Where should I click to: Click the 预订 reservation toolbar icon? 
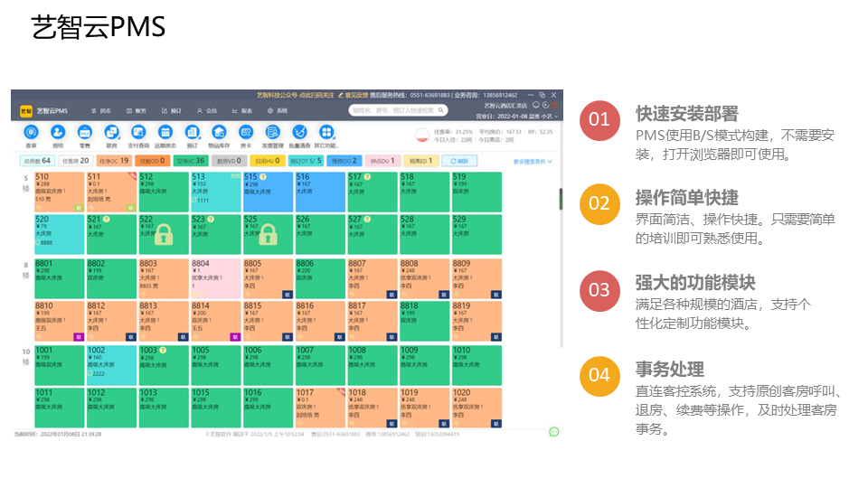coord(192,132)
